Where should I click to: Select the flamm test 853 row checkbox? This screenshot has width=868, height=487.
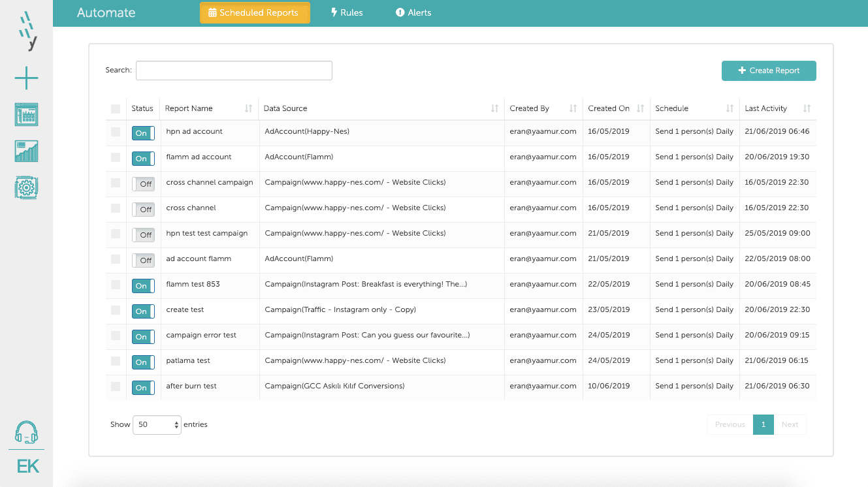(x=116, y=285)
